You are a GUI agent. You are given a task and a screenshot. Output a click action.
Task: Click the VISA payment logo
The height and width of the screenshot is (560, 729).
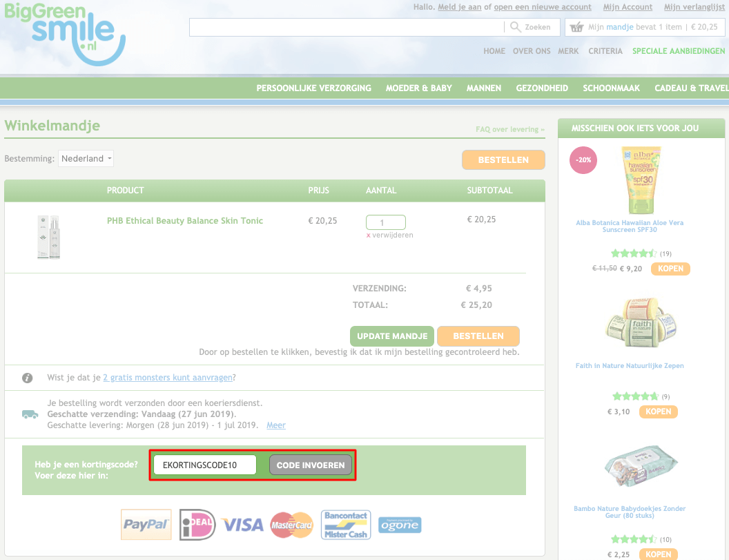243,525
